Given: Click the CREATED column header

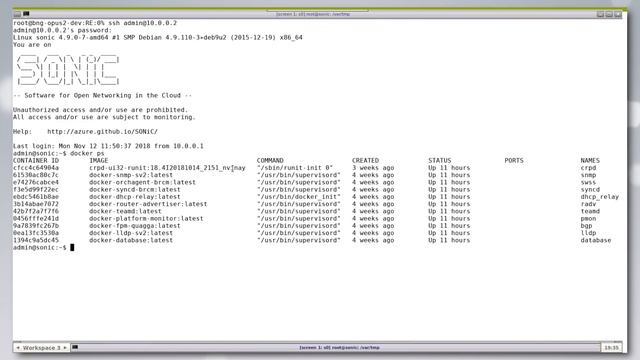Looking at the screenshot, I should pos(365,160).
